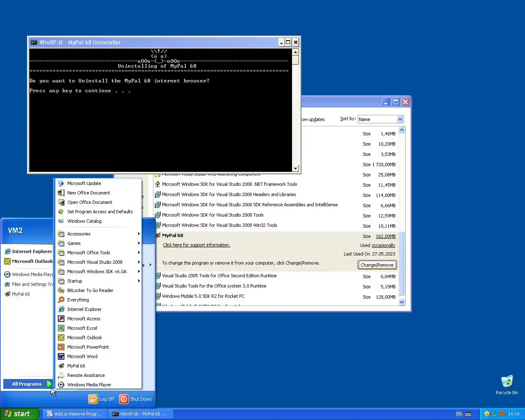Expand the Accessories submenu
This screenshot has width=525, height=420.
[x=98, y=234]
